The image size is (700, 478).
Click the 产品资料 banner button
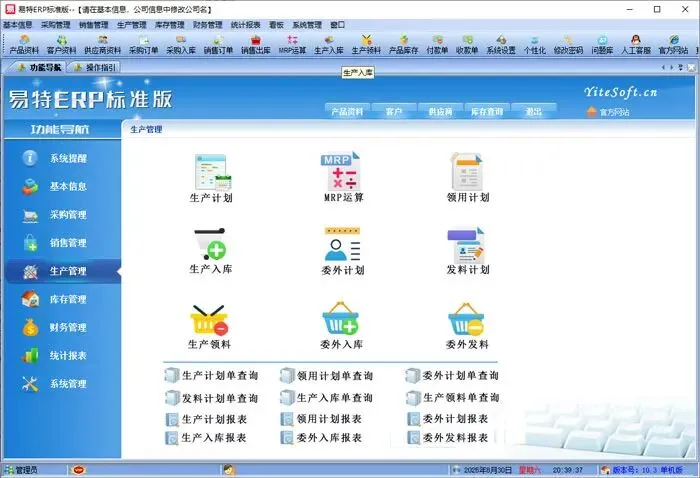(x=347, y=111)
